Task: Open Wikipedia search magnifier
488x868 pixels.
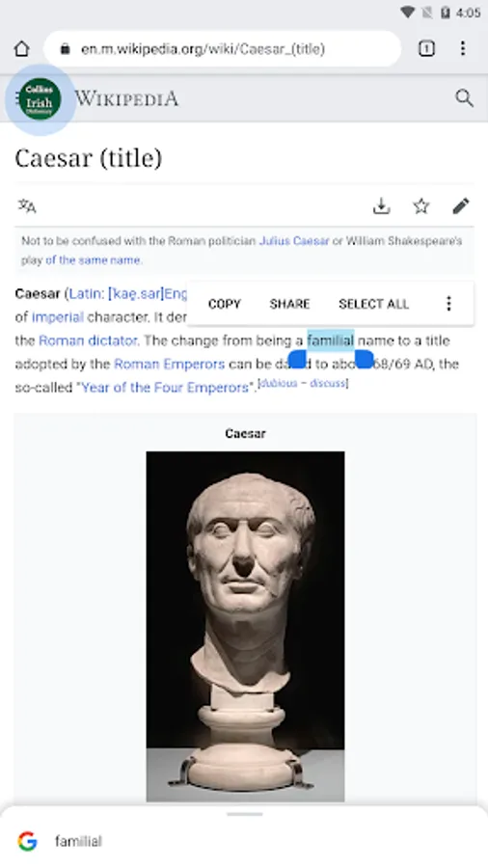Action: tap(464, 98)
